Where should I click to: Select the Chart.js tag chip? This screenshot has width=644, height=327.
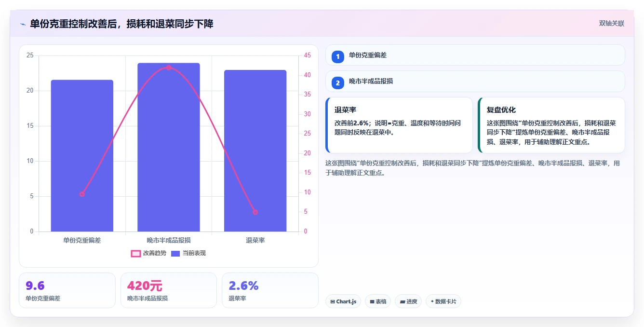[x=343, y=301]
